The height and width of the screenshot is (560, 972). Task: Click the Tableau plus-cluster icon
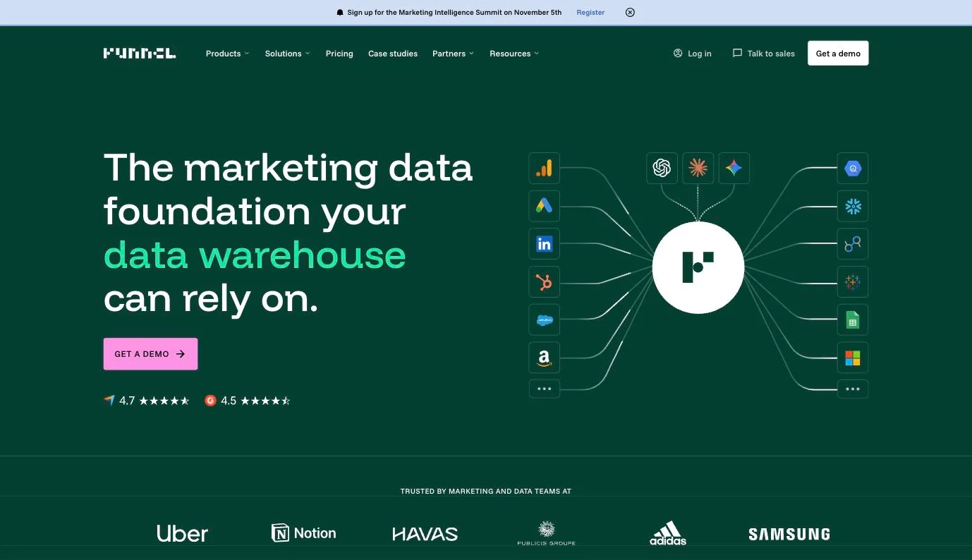pyautogui.click(x=853, y=282)
